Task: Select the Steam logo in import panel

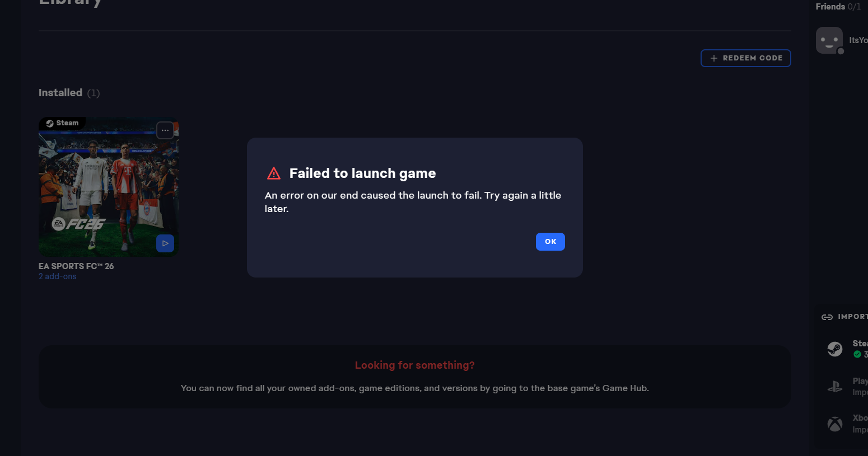Action: pos(835,349)
